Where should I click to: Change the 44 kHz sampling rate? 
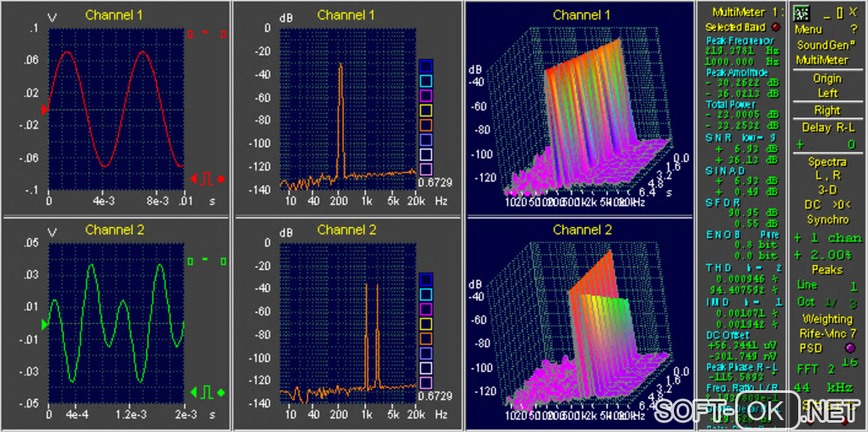click(823, 387)
